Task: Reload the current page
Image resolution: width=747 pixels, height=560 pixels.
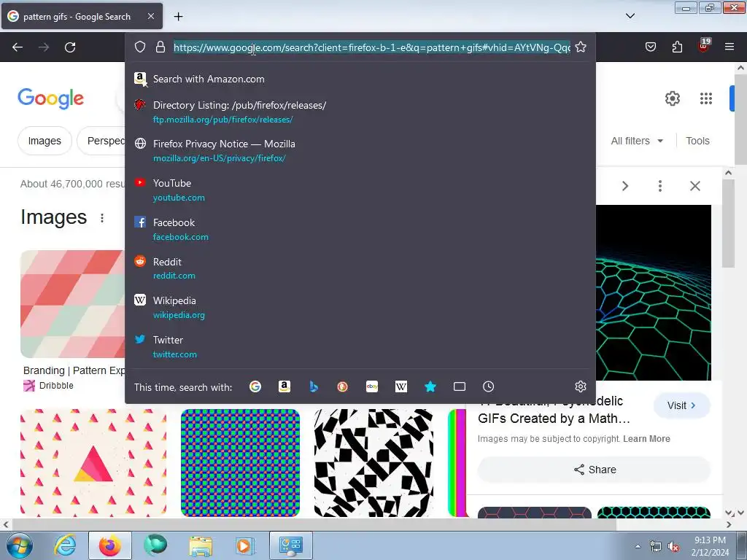Action: pos(70,47)
